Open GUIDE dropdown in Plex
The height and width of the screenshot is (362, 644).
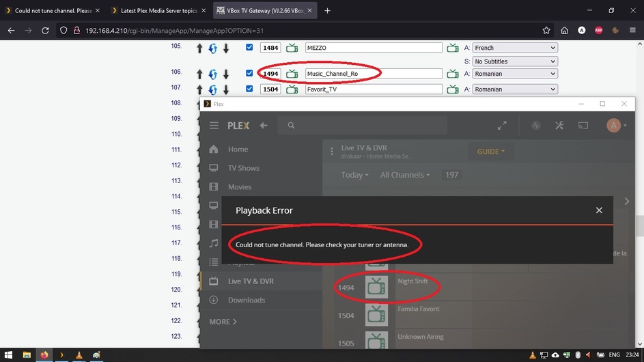tap(491, 152)
